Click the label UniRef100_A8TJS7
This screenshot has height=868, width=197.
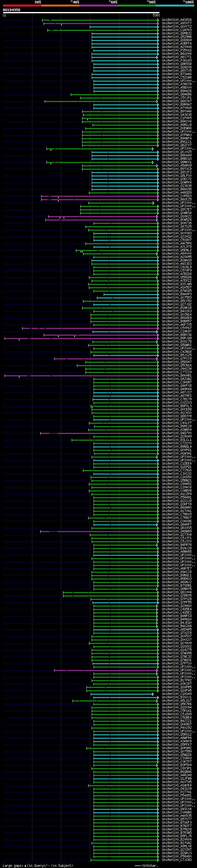[x=176, y=393]
